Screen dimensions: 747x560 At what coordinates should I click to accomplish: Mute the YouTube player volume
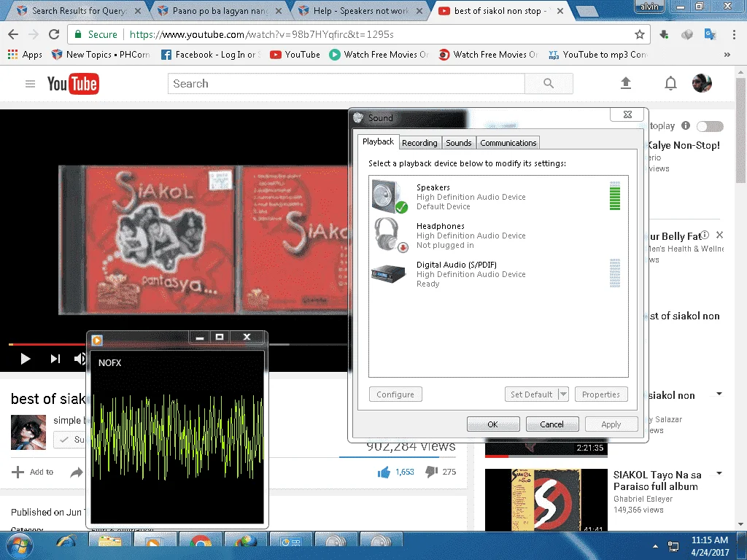pos(80,359)
